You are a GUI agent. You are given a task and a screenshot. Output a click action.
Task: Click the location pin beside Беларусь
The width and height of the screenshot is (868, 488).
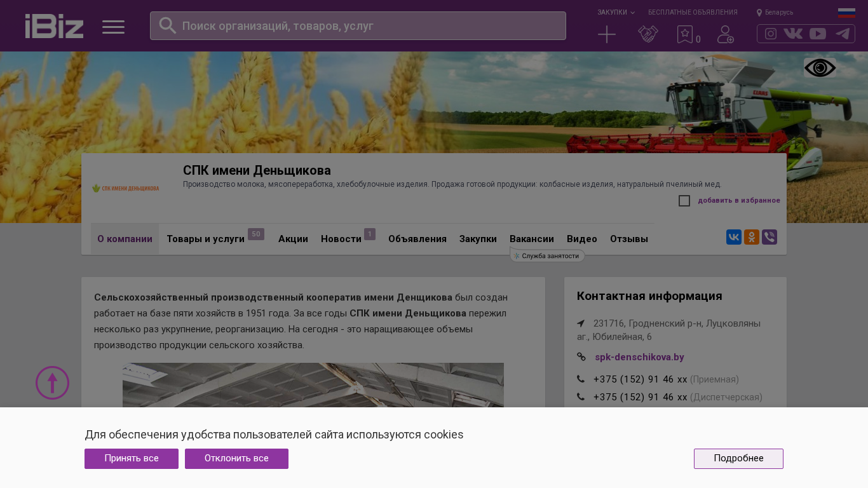pos(759,13)
